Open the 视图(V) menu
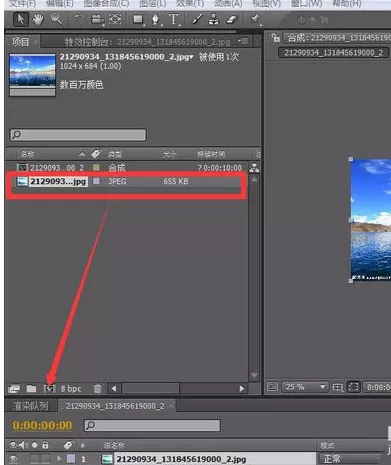Image resolution: width=391 pixels, height=465 pixels. [x=267, y=4]
